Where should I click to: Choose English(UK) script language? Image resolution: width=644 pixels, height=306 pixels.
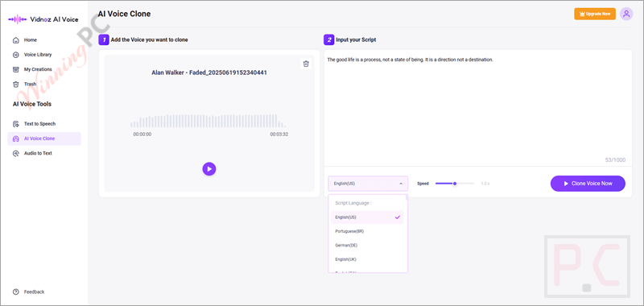click(x=367, y=259)
